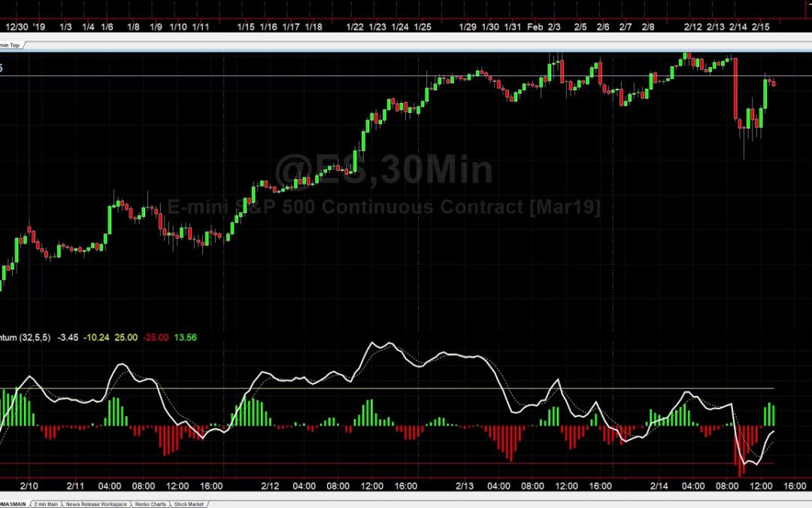The width and height of the screenshot is (812, 508).
Task: Click the large red sell-off candle on 2/14
Action: point(735,89)
